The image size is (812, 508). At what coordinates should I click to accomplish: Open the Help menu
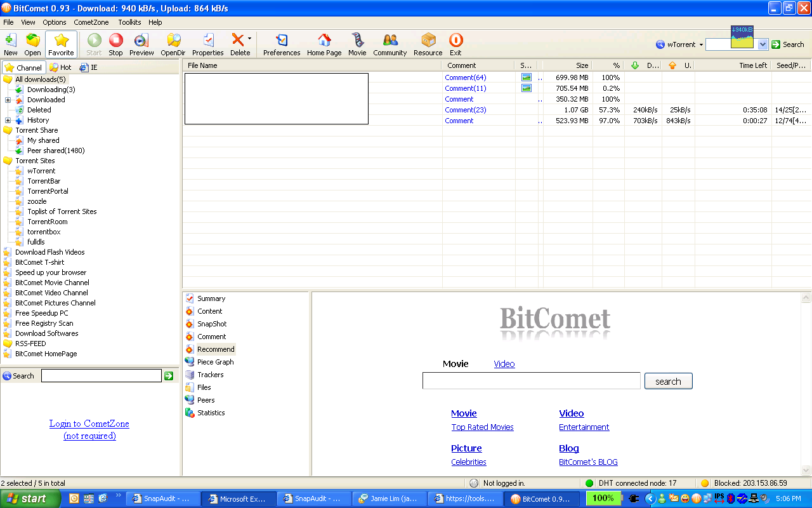(155, 22)
